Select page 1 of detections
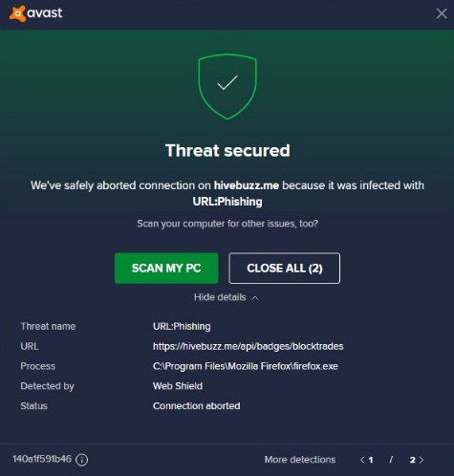454x476 pixels. (x=371, y=460)
